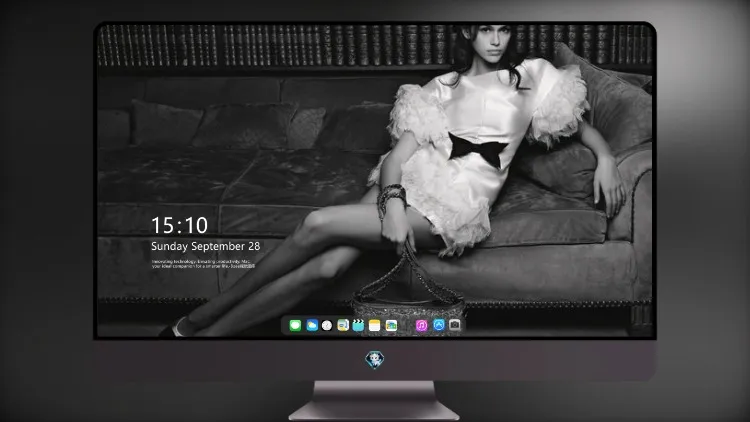Open the Weather app in the dock
The height and width of the screenshot is (422, 750).
pos(312,325)
